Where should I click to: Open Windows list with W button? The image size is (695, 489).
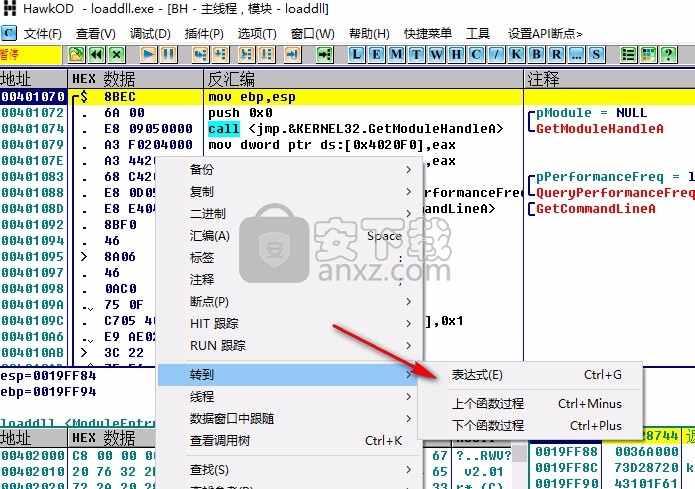click(436, 55)
